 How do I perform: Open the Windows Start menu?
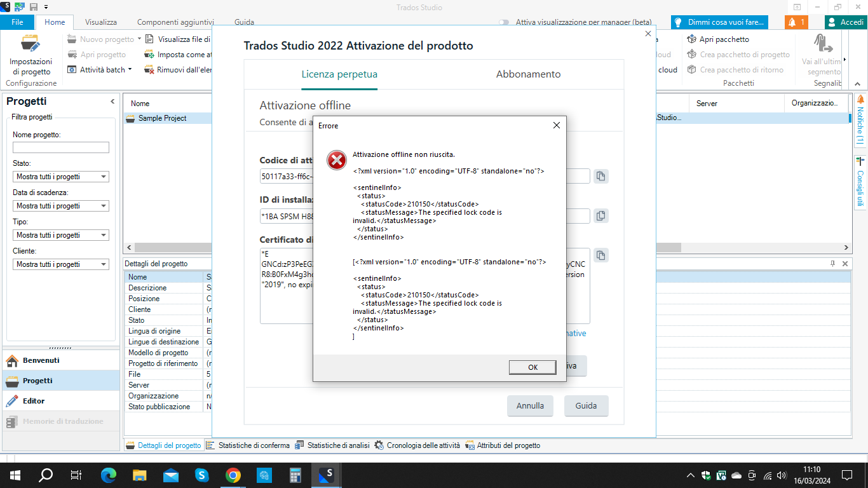[15, 475]
